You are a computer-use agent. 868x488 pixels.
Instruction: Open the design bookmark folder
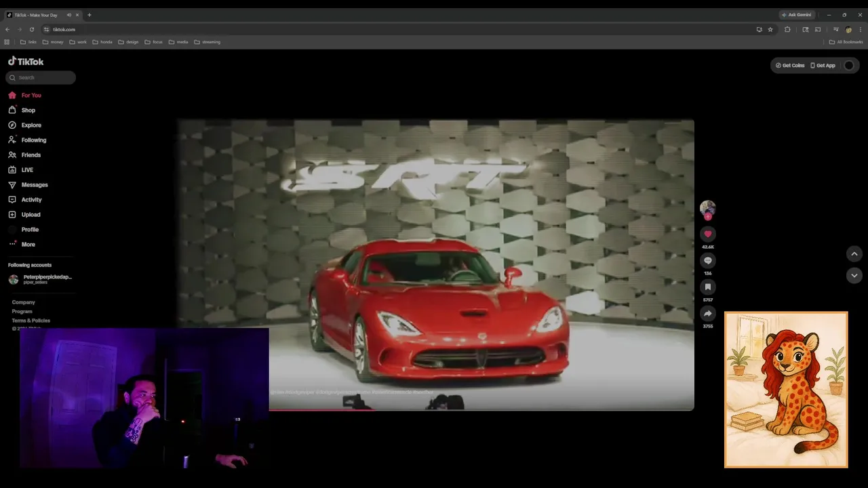point(128,42)
